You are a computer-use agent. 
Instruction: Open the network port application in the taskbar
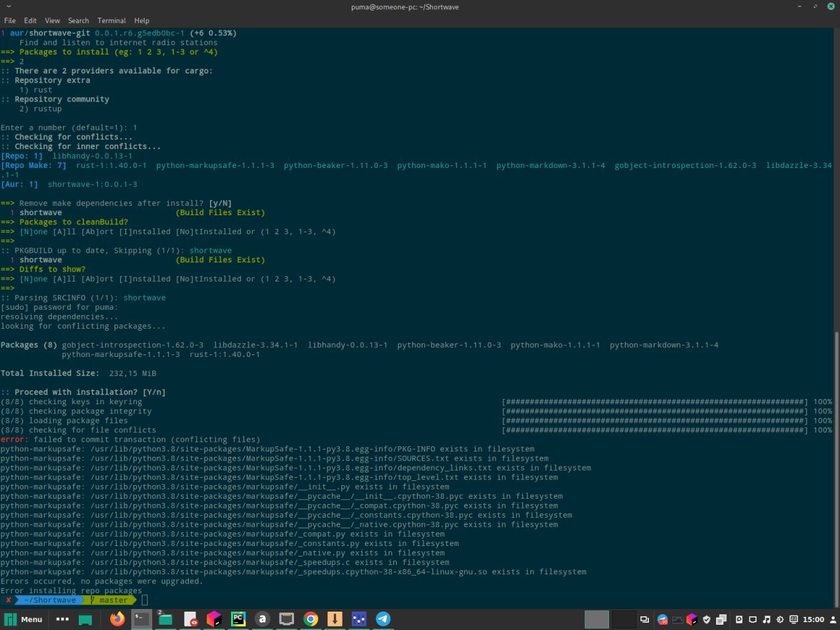point(287,619)
